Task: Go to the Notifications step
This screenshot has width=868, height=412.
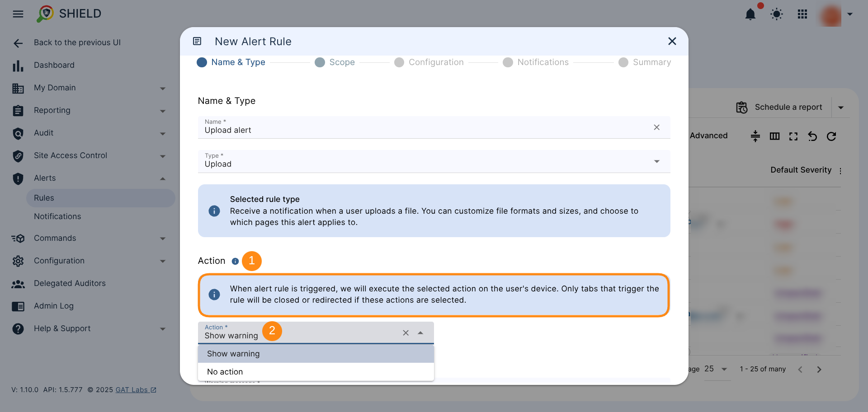Action: pos(536,62)
